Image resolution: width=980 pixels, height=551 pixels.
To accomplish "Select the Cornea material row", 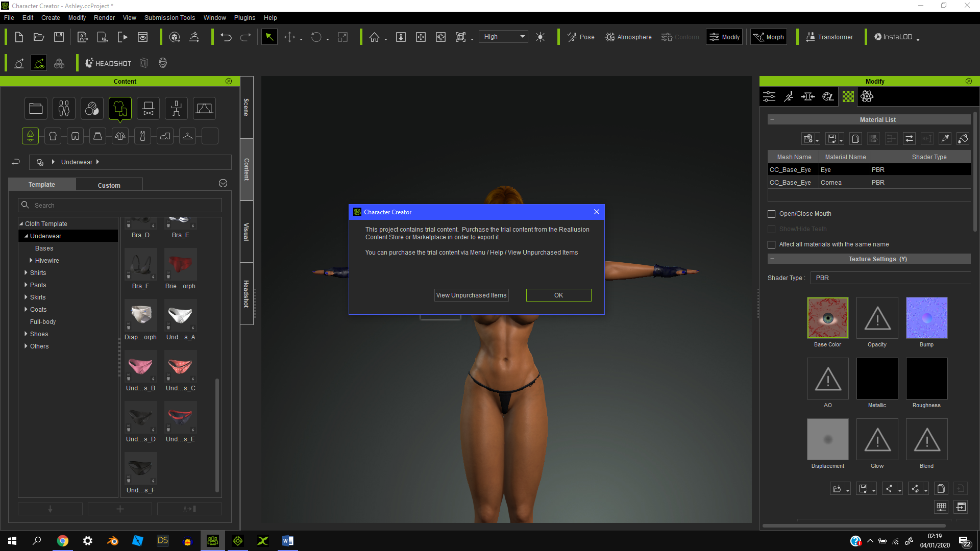I will (869, 182).
